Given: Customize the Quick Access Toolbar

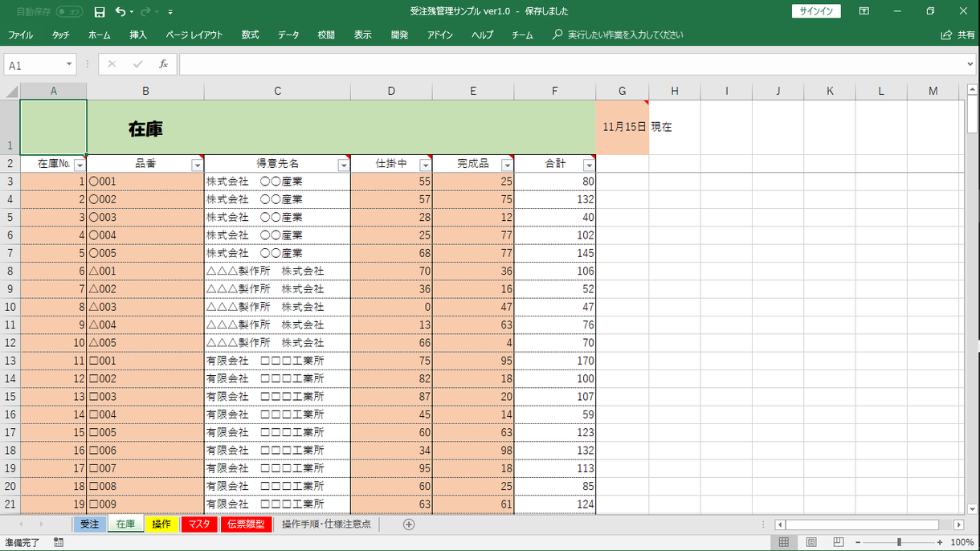Looking at the screenshot, I should [x=170, y=12].
